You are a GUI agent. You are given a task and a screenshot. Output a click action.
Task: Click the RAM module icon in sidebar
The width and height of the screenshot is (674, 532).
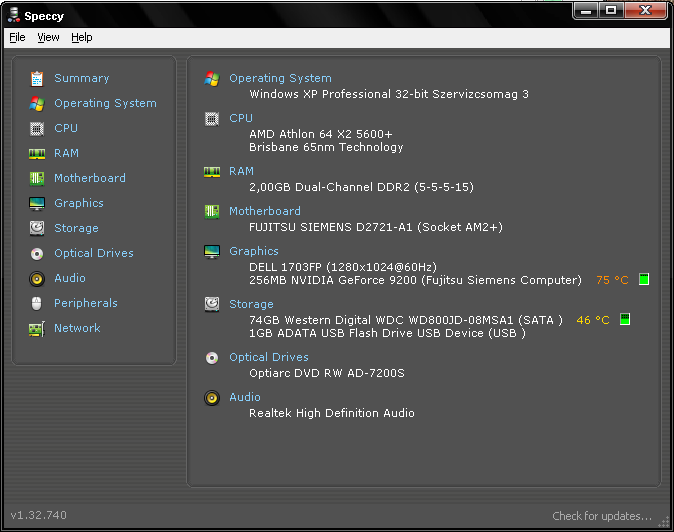[x=37, y=153]
